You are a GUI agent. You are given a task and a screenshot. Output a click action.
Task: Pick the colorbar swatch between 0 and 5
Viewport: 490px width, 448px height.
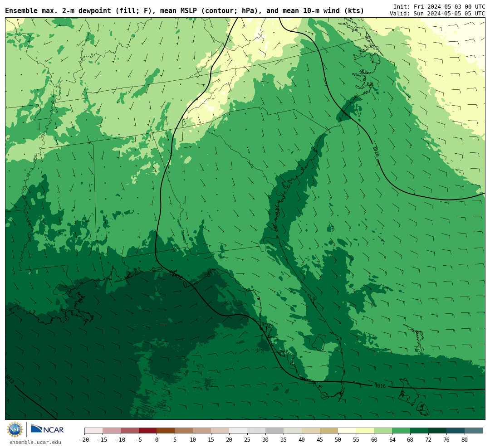click(x=166, y=431)
